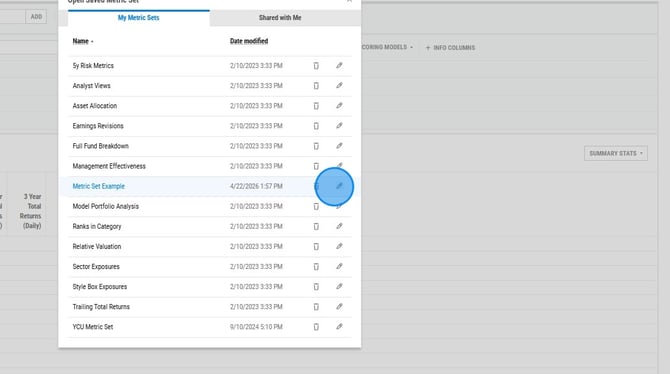Edit the Sector Exposures pencil icon
Screen dimensions: 670x374
coord(339,266)
